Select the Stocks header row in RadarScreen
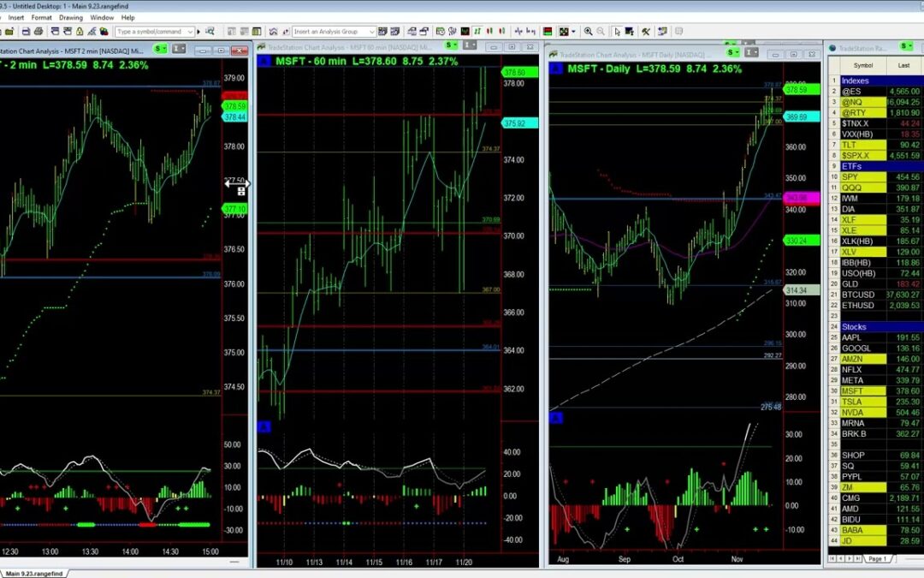This screenshot has height=578, width=924. [x=880, y=327]
